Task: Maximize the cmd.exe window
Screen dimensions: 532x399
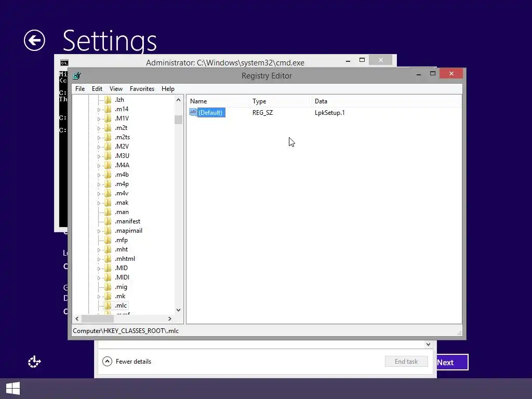Action: (362, 60)
